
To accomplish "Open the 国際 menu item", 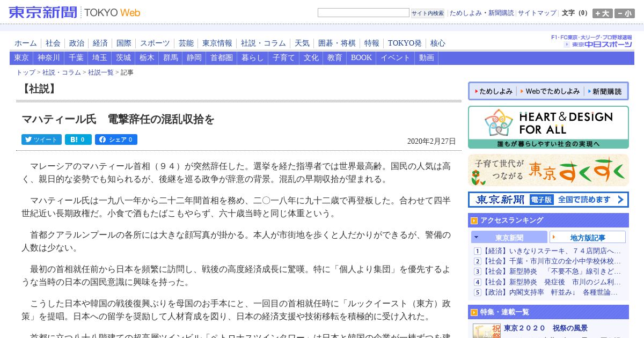I will (x=124, y=43).
